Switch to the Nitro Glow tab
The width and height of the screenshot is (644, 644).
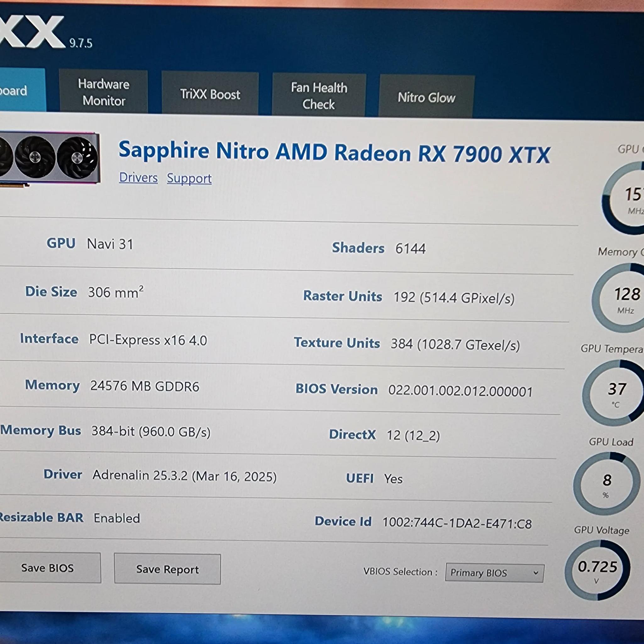coord(426,97)
